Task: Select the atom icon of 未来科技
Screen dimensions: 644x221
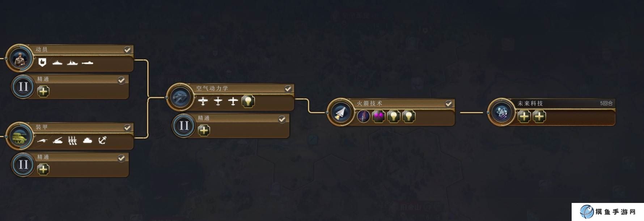Action: pyautogui.click(x=501, y=112)
